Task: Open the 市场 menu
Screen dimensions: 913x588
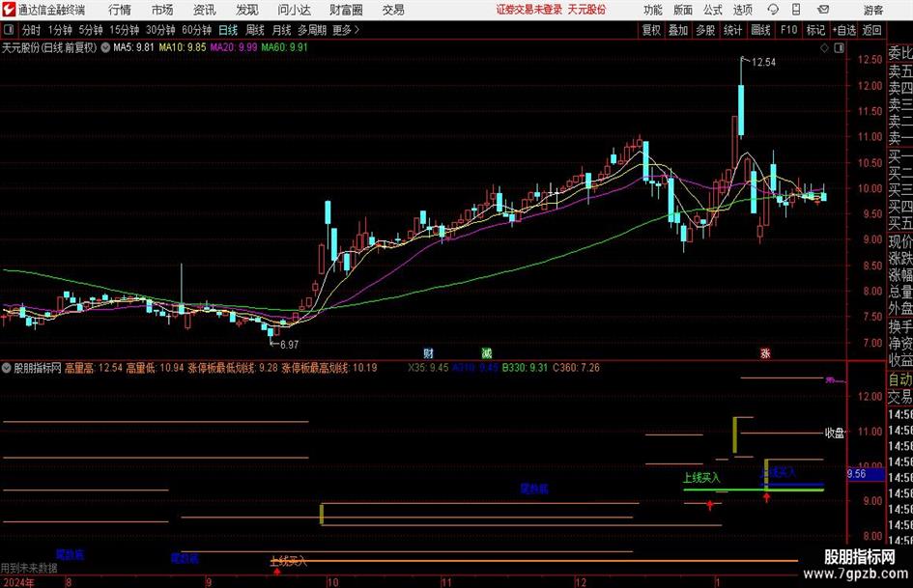Action: pyautogui.click(x=162, y=10)
